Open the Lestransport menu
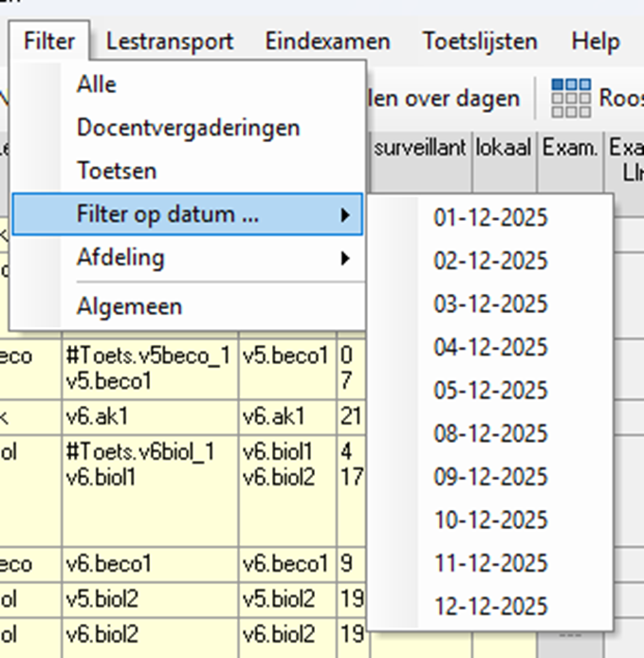Viewport: 644px width, 658px height. coord(169,42)
